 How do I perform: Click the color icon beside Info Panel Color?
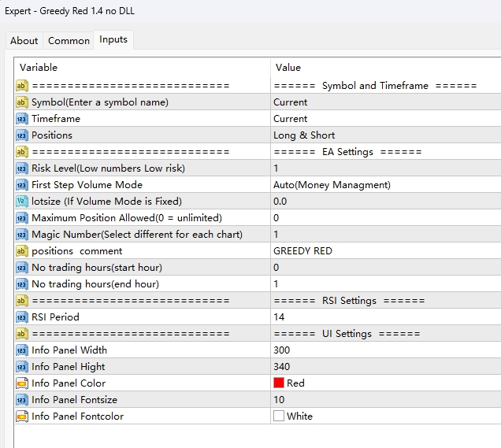[22, 383]
